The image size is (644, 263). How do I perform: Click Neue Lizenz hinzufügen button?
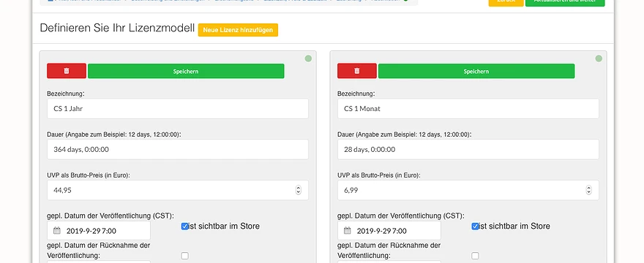(x=238, y=30)
